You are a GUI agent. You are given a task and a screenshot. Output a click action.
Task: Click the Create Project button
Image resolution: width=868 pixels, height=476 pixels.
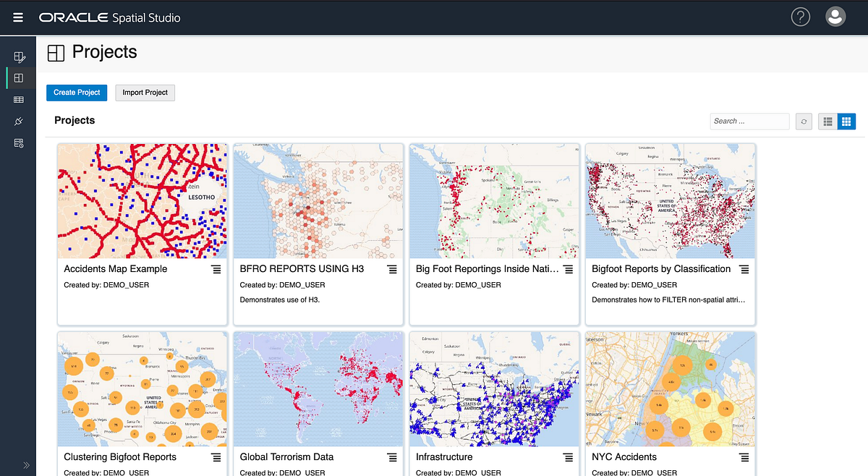pos(76,93)
